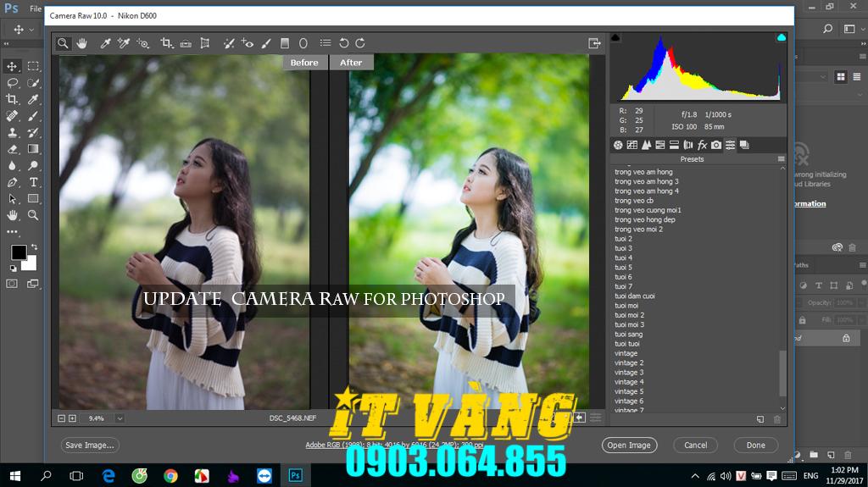Apply the 'tuoi 5' preset
The image size is (868, 487).
pyautogui.click(x=623, y=268)
